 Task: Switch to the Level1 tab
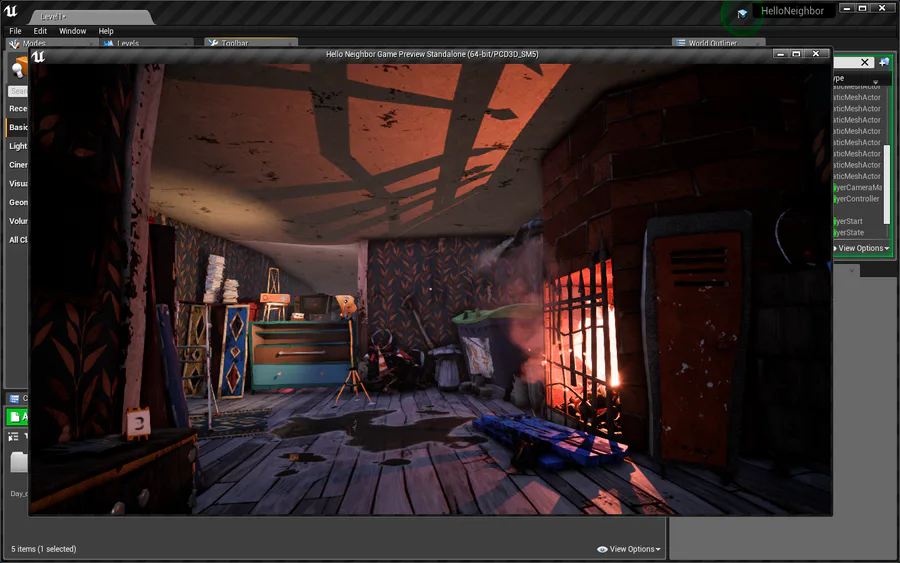tap(91, 17)
